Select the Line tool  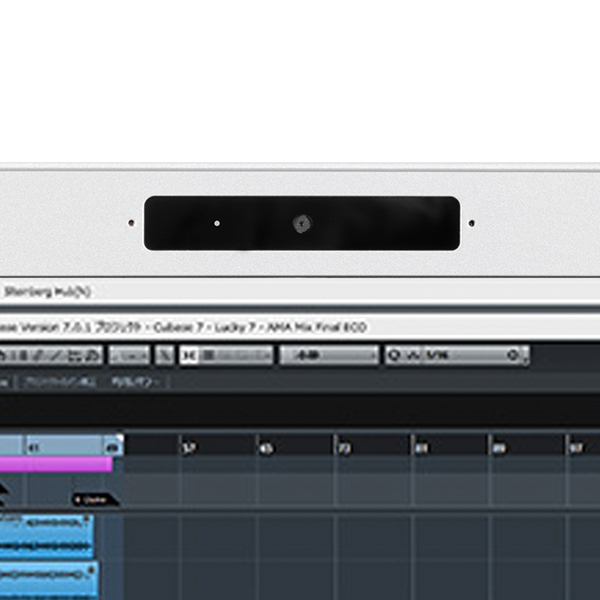click(56, 356)
